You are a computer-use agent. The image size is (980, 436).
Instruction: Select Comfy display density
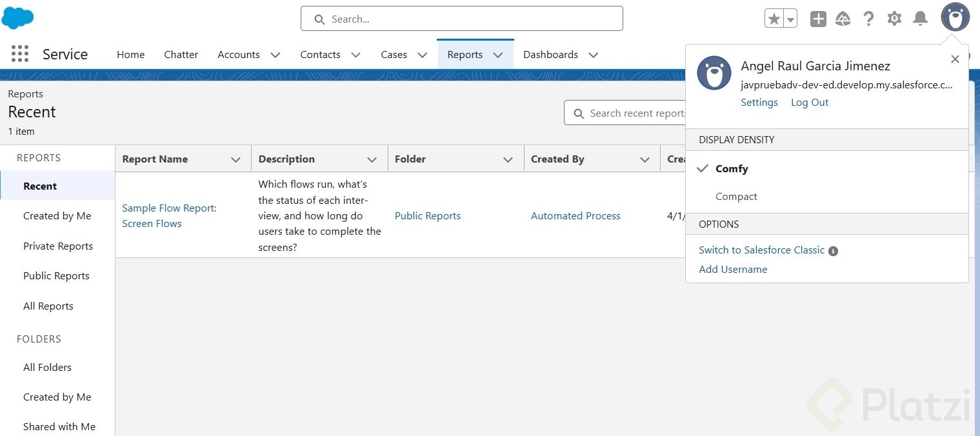click(732, 169)
